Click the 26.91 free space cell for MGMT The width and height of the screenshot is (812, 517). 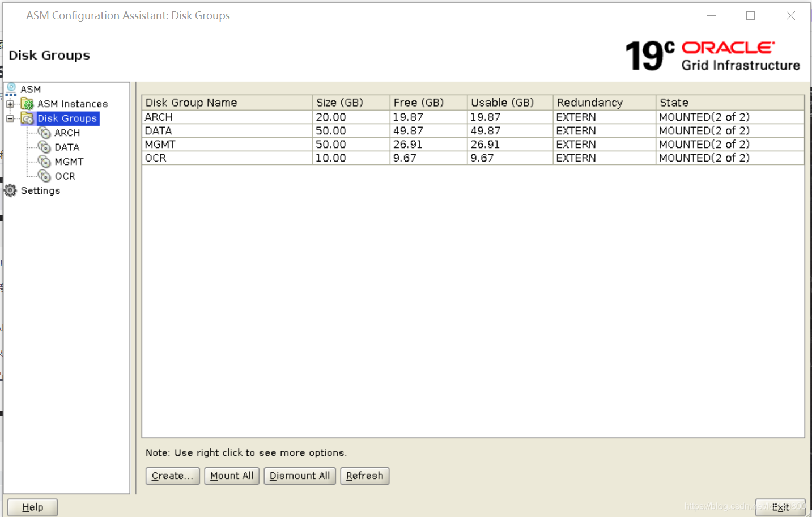[x=429, y=144]
